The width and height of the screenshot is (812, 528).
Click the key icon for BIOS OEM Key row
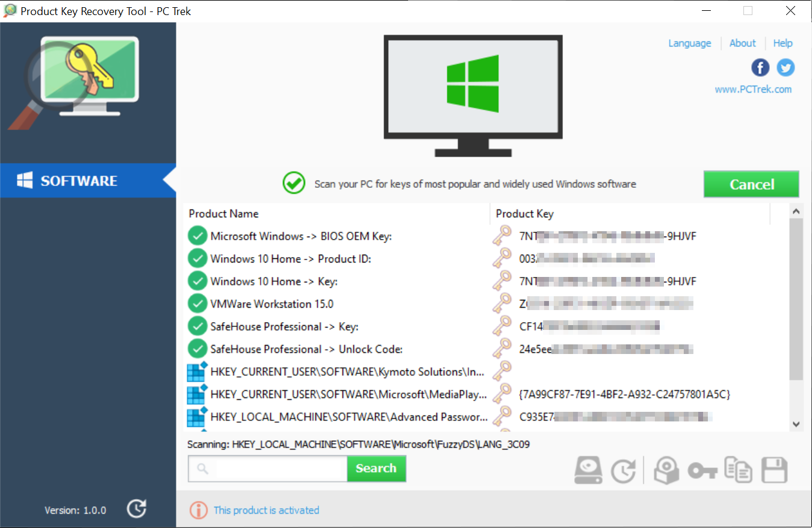tap(502, 236)
